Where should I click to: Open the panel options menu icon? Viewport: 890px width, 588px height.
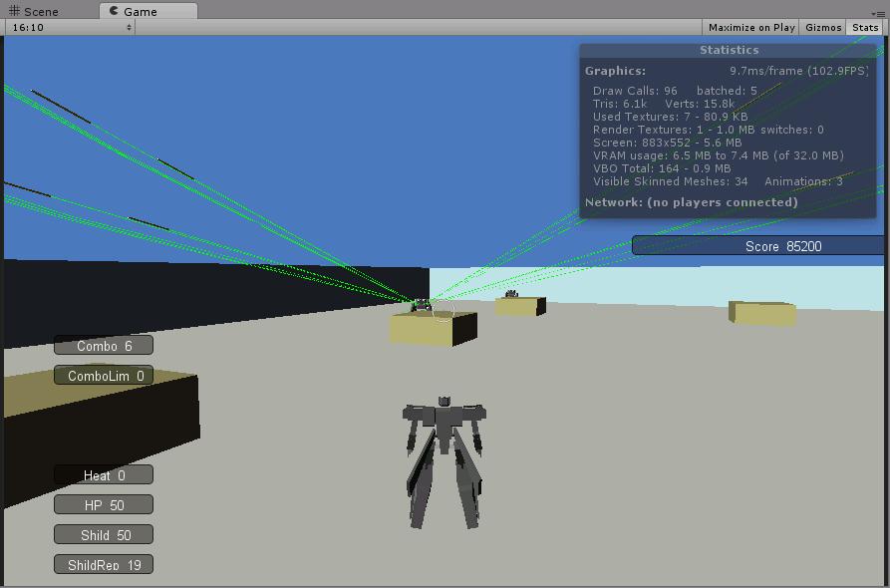point(879,14)
